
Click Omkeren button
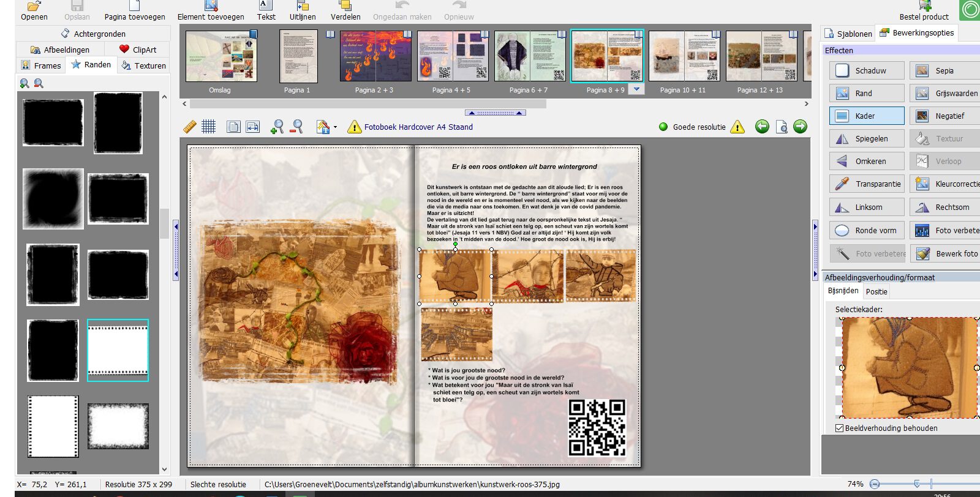tap(867, 161)
